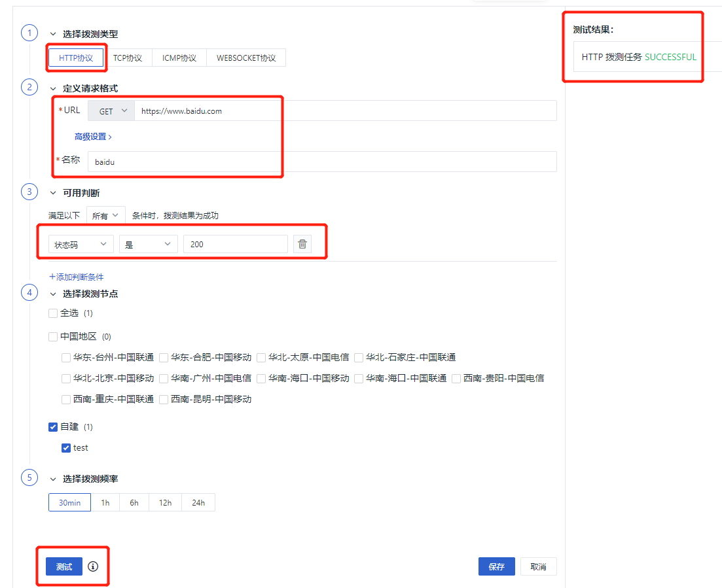Check the 西南-贵阳-中国电信 node checkbox
Viewport: 722px width, 588px height.
coord(456,378)
